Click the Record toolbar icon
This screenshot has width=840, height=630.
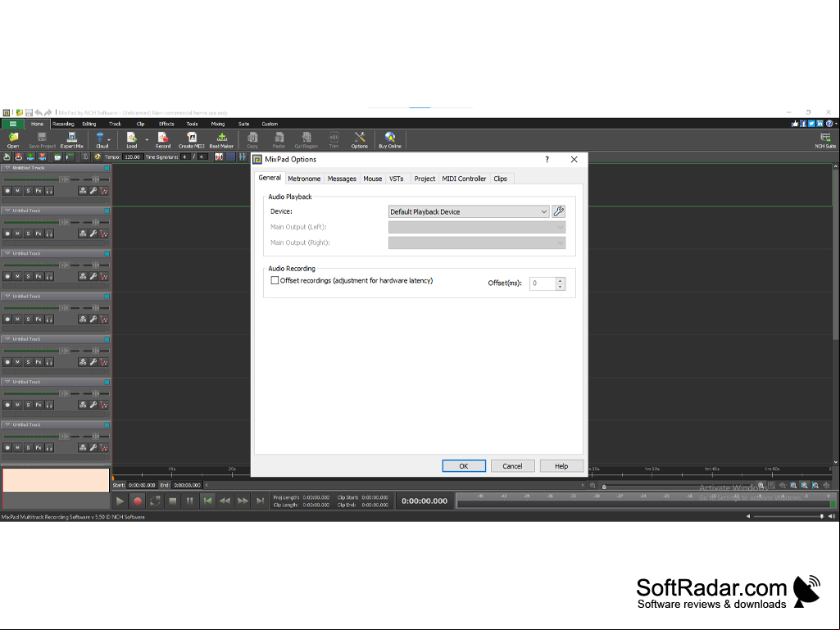pyautogui.click(x=163, y=140)
